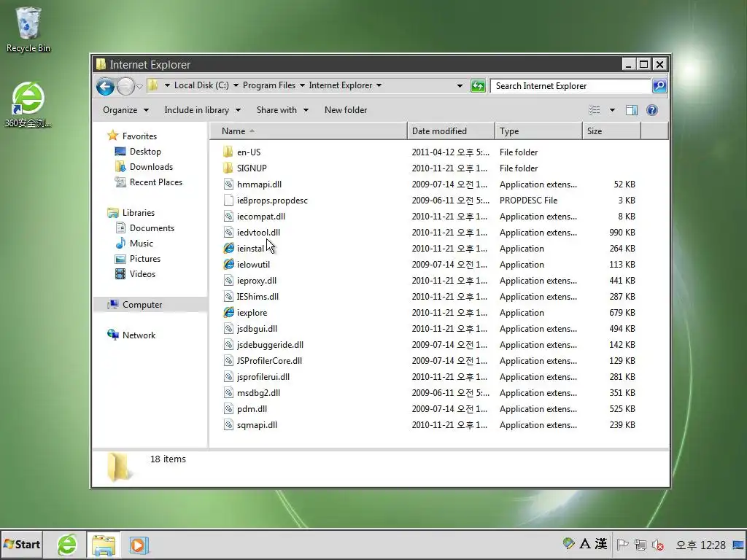Image resolution: width=747 pixels, height=560 pixels.
Task: Click the A language indicator in tray
Action: click(x=585, y=544)
